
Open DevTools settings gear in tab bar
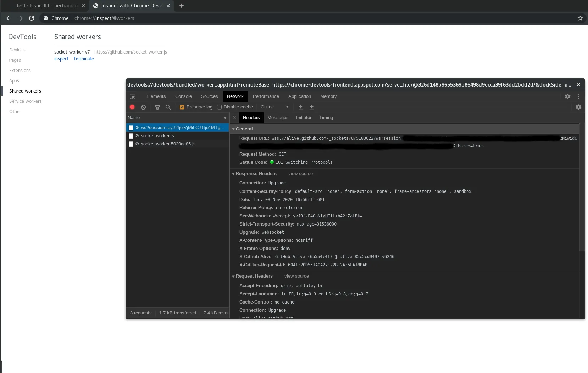click(567, 96)
